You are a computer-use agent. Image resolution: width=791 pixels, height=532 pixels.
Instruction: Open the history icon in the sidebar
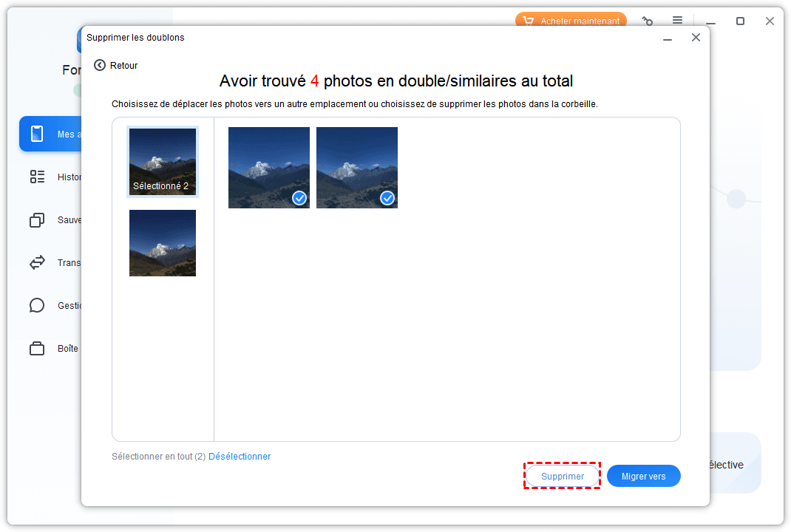pyautogui.click(x=37, y=177)
